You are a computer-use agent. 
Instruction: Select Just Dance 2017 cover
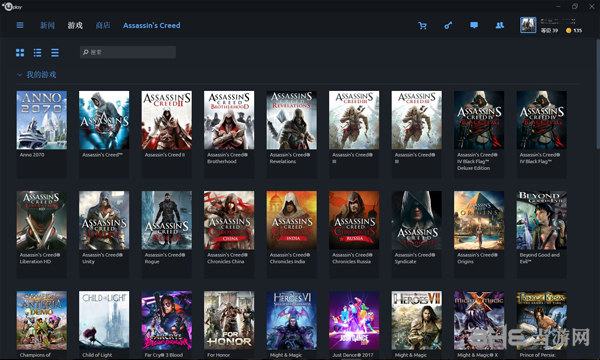pyautogui.click(x=354, y=320)
